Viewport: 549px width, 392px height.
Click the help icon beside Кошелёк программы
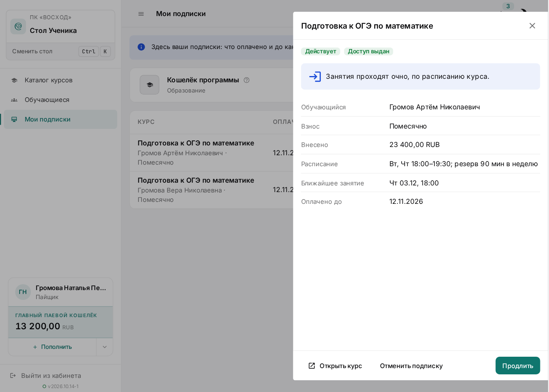pos(247,80)
